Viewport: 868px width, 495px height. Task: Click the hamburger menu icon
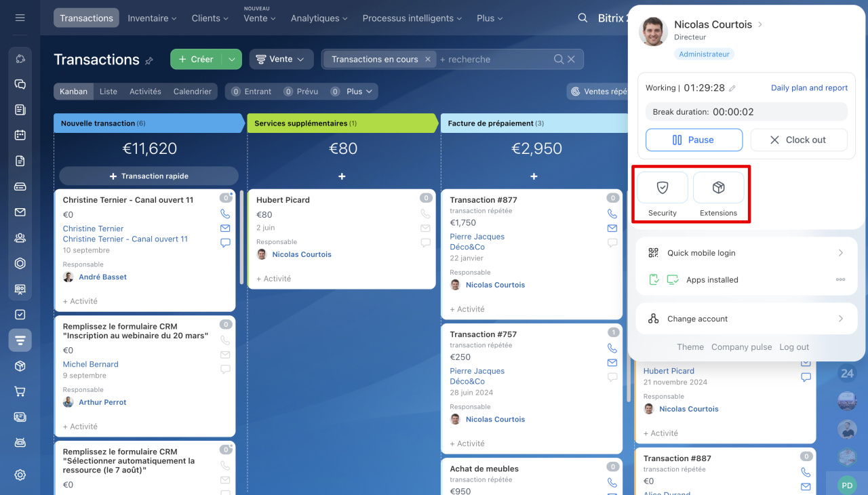pyautogui.click(x=20, y=18)
